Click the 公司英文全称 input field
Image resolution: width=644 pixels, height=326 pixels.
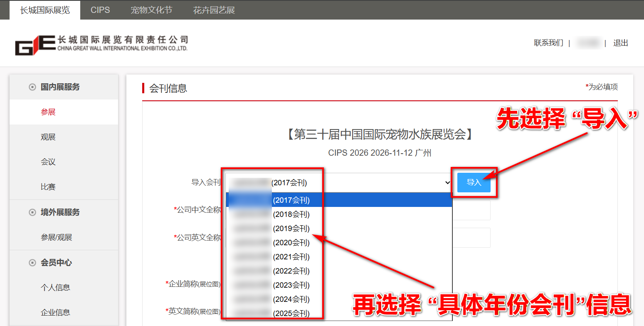471,238
